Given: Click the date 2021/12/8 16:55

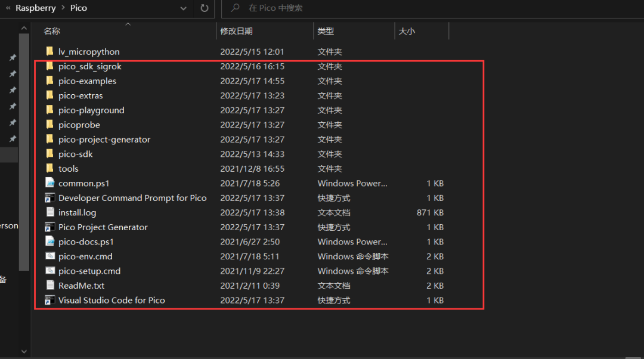Looking at the screenshot, I should click(252, 168).
